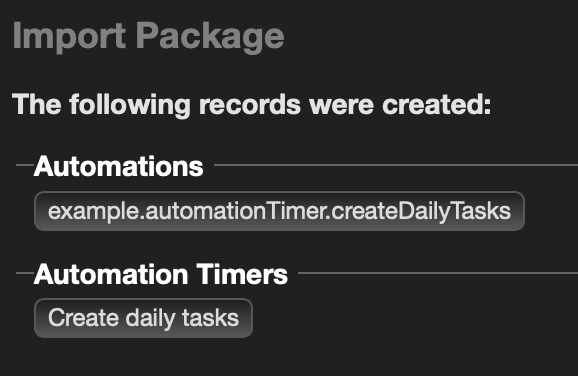The width and height of the screenshot is (578, 376).
Task: Click 'createDailyTasks' part of the automation pill
Action: pyautogui.click(x=423, y=212)
